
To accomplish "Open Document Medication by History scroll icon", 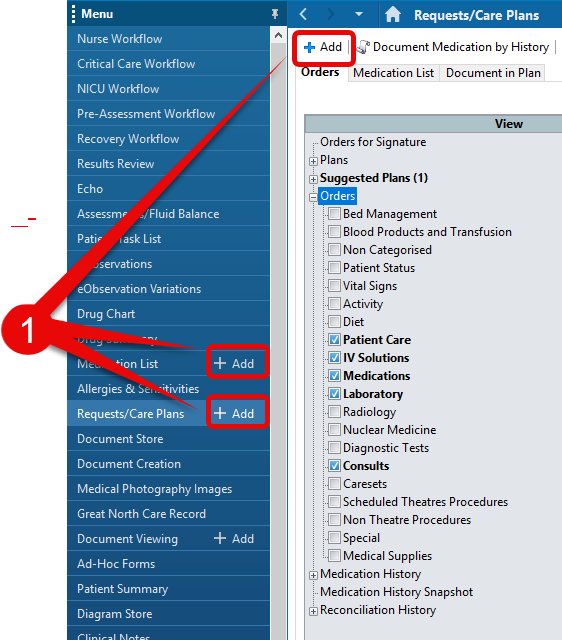I will click(x=363, y=47).
